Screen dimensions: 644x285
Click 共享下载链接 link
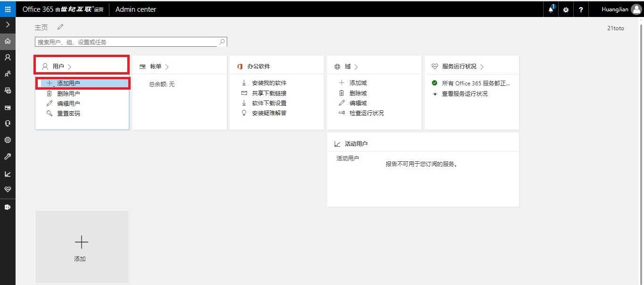(x=269, y=93)
